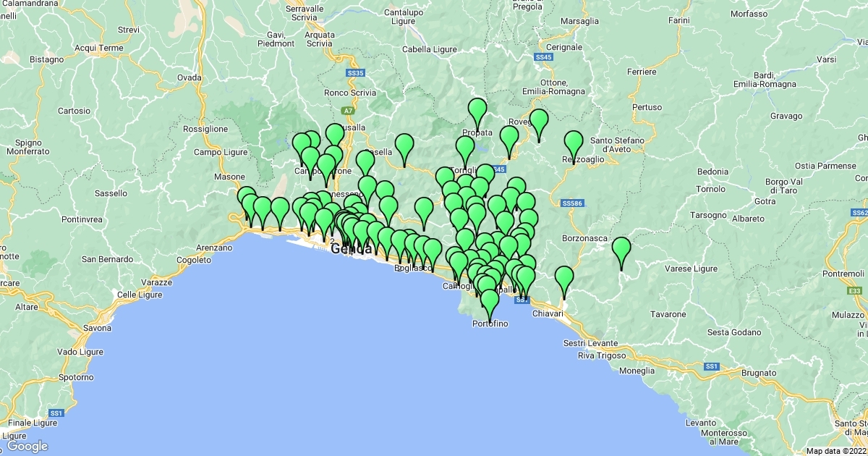Click the SS586 road shield above Borzonasca
Image resolution: width=868 pixels, height=456 pixels.
tap(571, 203)
